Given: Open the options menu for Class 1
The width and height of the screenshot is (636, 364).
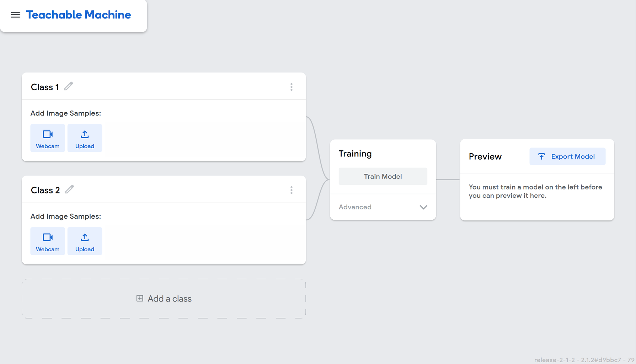Looking at the screenshot, I should 291,87.
